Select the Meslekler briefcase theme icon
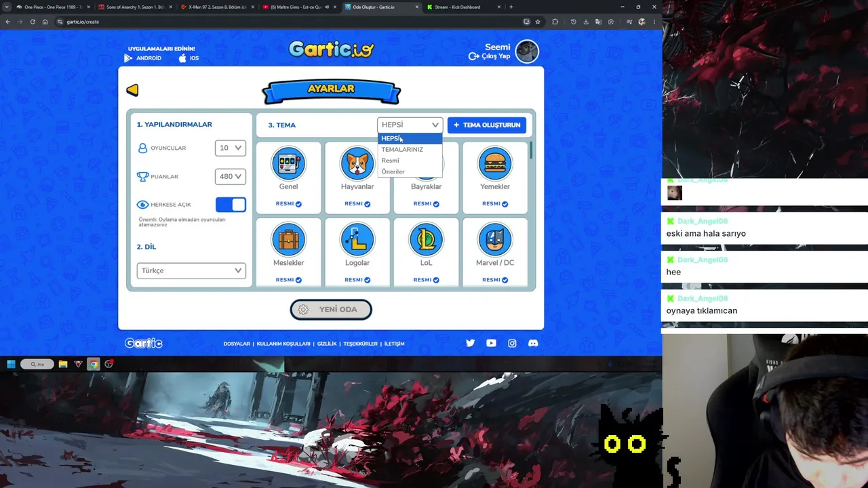868x488 pixels. [288, 239]
